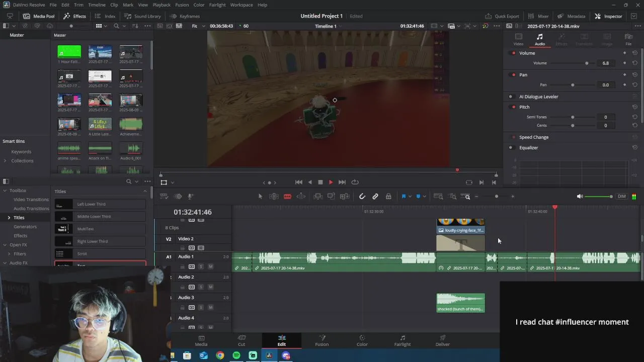Image resolution: width=644 pixels, height=362 pixels.
Task: Switch to the Cut page tab
Action: coord(242,340)
